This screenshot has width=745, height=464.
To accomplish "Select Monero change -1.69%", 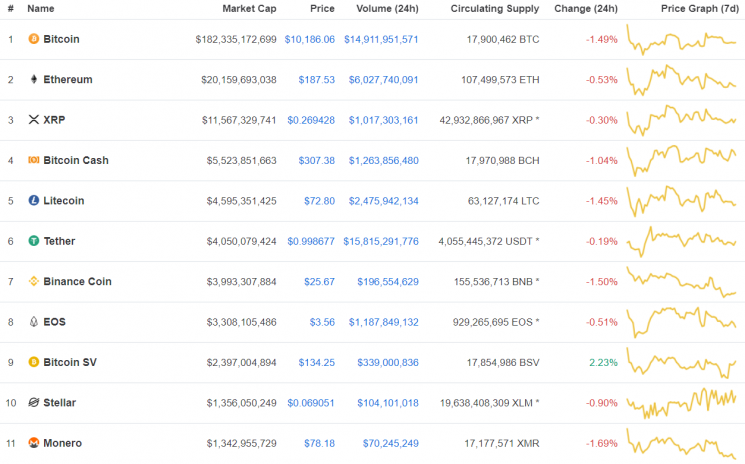I will click(602, 443).
